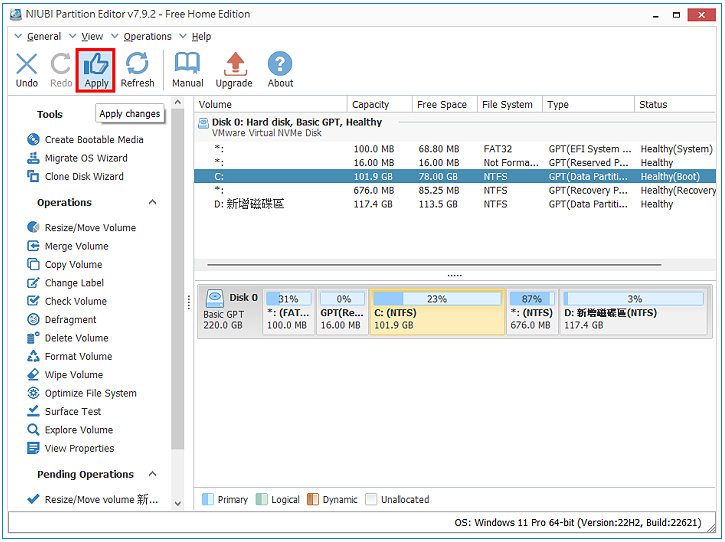Collapse the Operations section

coord(153,203)
